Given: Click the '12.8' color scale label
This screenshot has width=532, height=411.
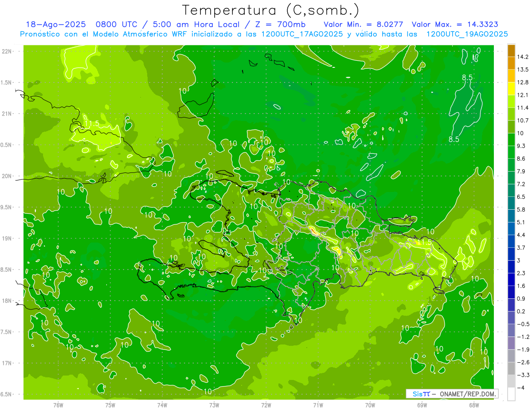Looking at the screenshot, I should (523, 82).
